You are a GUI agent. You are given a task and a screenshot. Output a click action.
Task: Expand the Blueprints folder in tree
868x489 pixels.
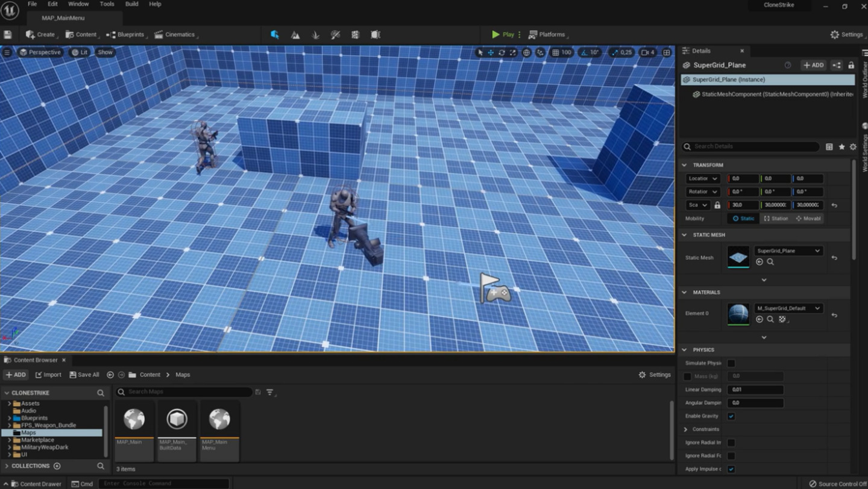pyautogui.click(x=10, y=418)
